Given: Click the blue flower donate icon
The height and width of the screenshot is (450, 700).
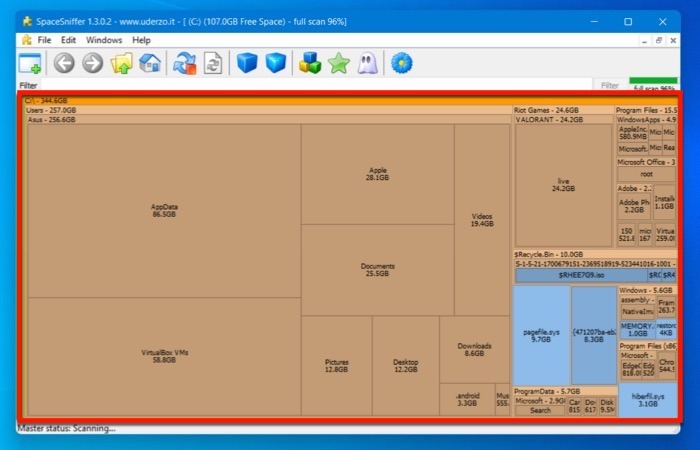Looking at the screenshot, I should click(402, 63).
